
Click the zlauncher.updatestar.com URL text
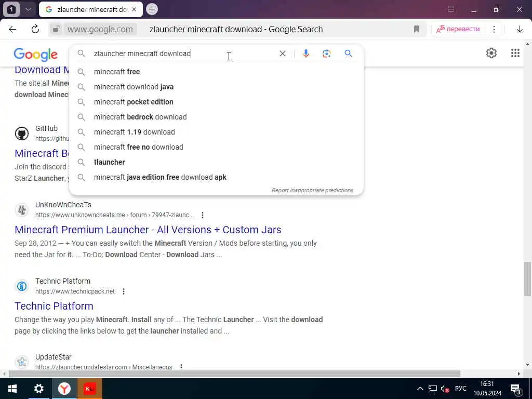(x=104, y=367)
